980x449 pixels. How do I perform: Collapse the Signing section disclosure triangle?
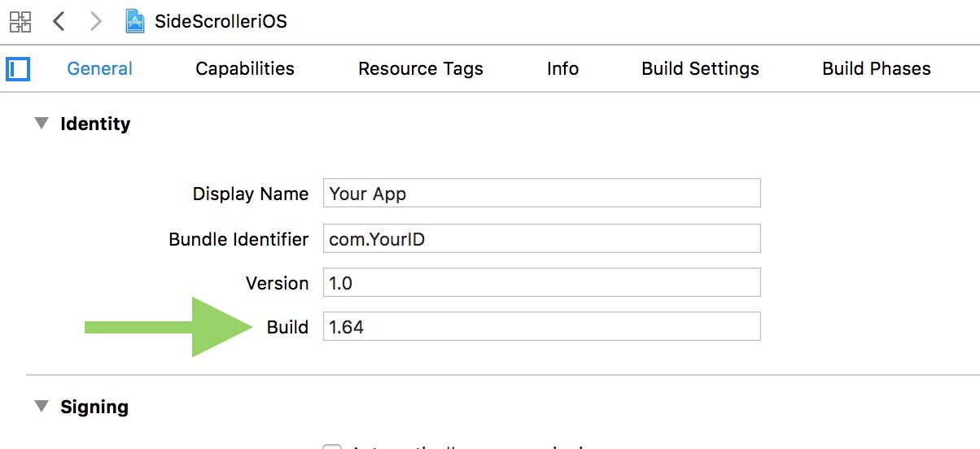[x=40, y=406]
